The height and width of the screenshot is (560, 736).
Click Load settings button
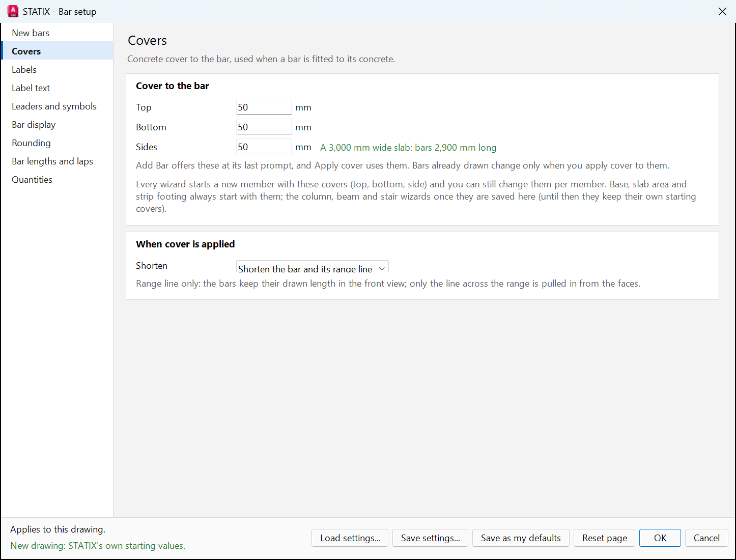coord(350,538)
